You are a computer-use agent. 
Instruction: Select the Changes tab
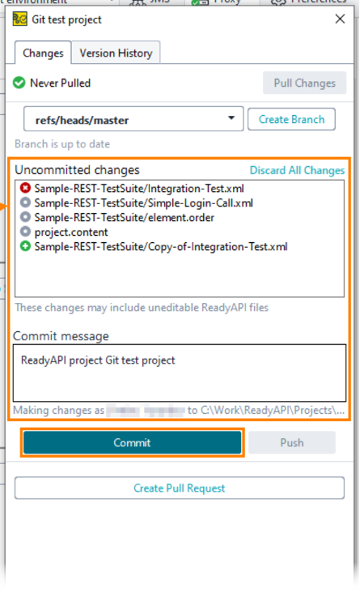pyautogui.click(x=43, y=53)
